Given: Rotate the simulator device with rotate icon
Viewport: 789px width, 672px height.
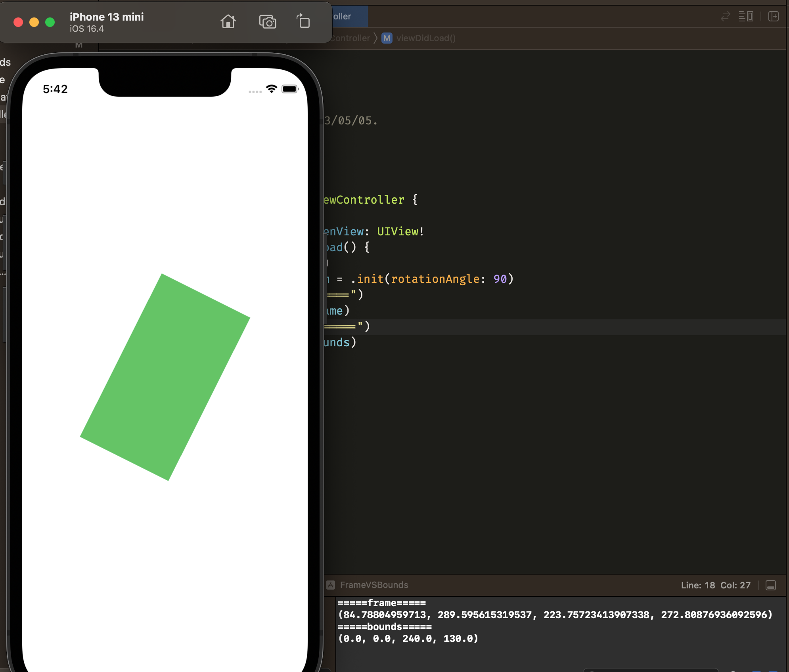Looking at the screenshot, I should 303,21.
